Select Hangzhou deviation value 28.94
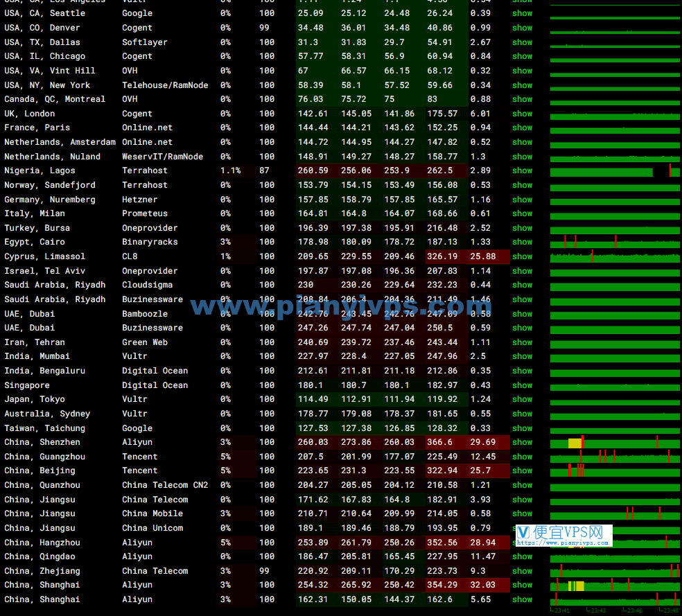This screenshot has height=616, width=682. pyautogui.click(x=483, y=543)
